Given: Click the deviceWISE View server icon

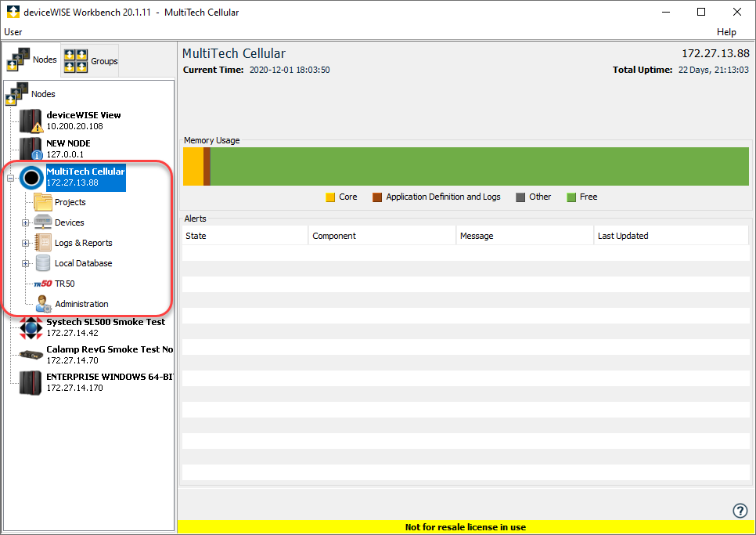Looking at the screenshot, I should point(31,121).
